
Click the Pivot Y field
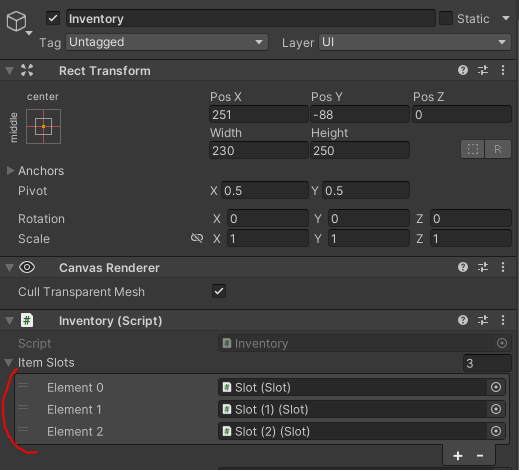coord(366,190)
